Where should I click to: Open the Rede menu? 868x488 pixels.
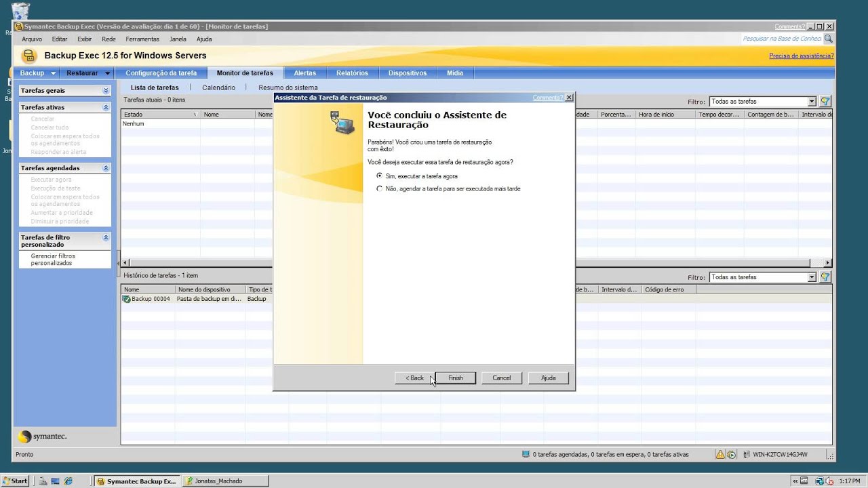(x=108, y=39)
